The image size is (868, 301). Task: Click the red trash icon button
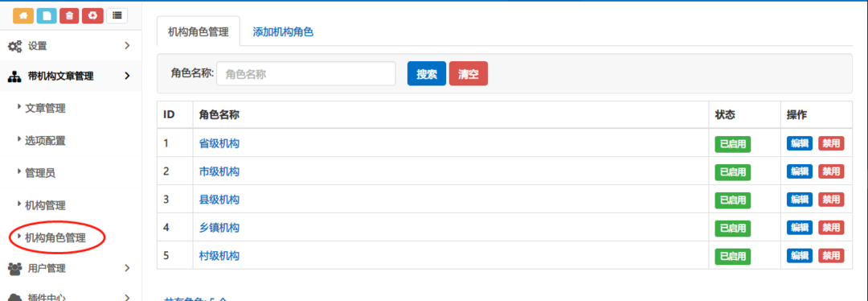pyautogui.click(x=69, y=16)
